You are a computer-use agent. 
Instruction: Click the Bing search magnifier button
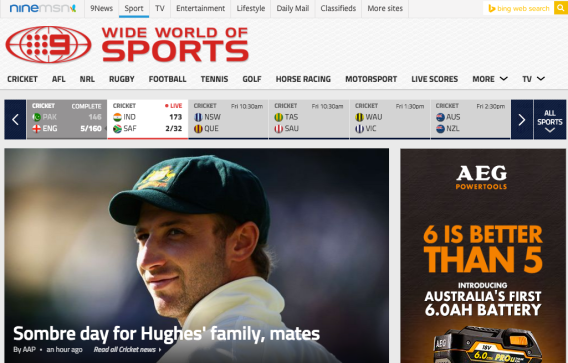point(561,8)
